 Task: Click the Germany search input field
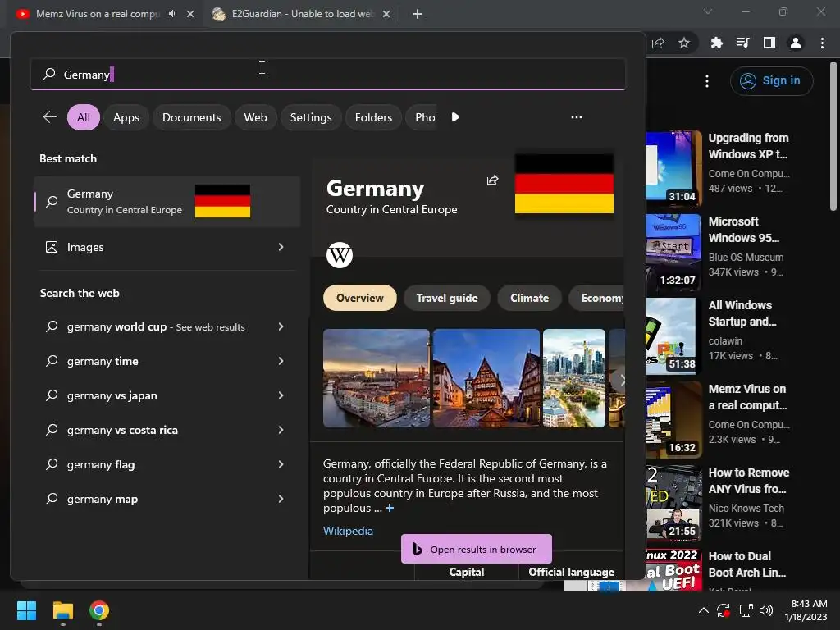tap(328, 75)
